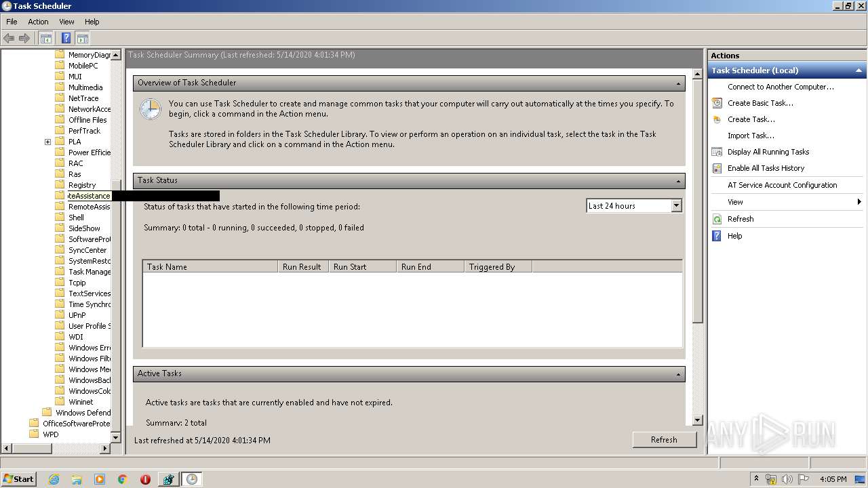Image resolution: width=868 pixels, height=488 pixels.
Task: Click the Enable All Tasks History icon
Action: pyautogui.click(x=717, y=168)
